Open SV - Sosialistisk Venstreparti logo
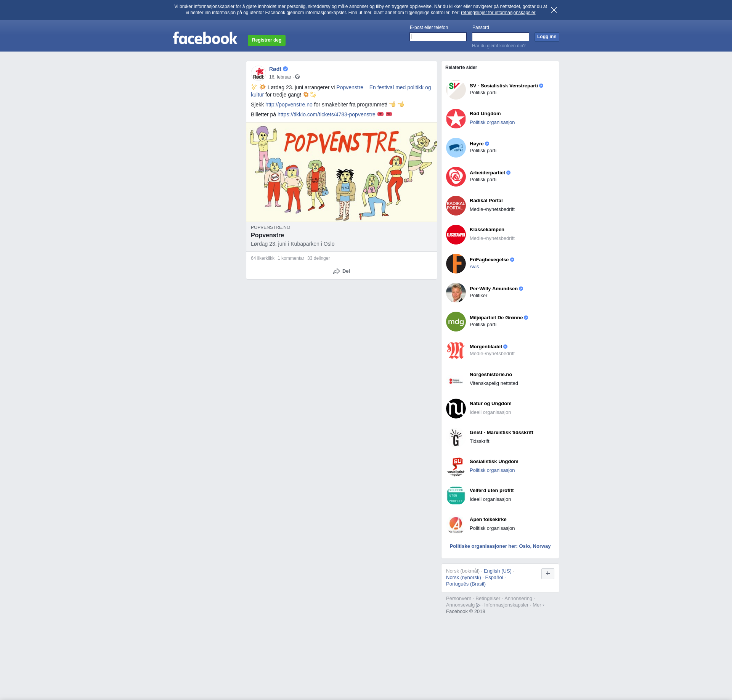The image size is (732, 700). (x=456, y=90)
